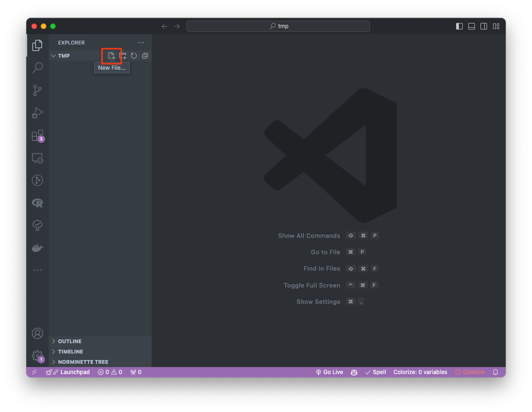Create a new folder in TMP
This screenshot has width=532, height=412.
pyautogui.click(x=123, y=56)
